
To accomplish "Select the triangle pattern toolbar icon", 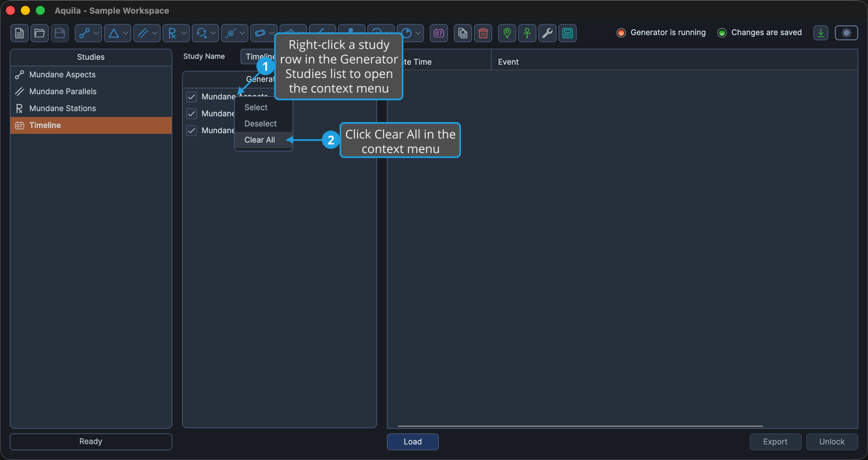I will [x=114, y=33].
